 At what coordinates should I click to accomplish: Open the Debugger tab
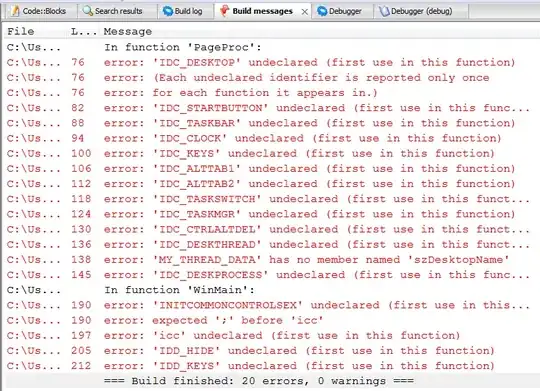click(343, 11)
